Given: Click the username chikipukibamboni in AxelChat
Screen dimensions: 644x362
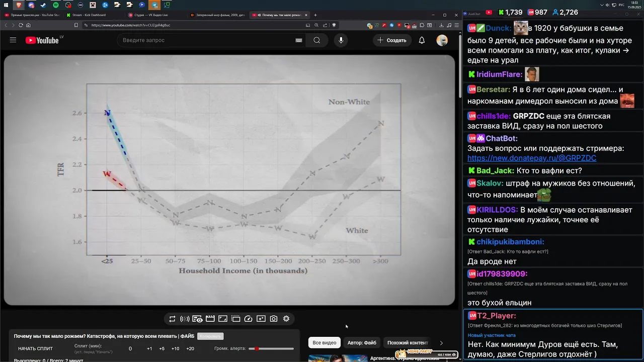Looking at the screenshot, I should point(510,242).
